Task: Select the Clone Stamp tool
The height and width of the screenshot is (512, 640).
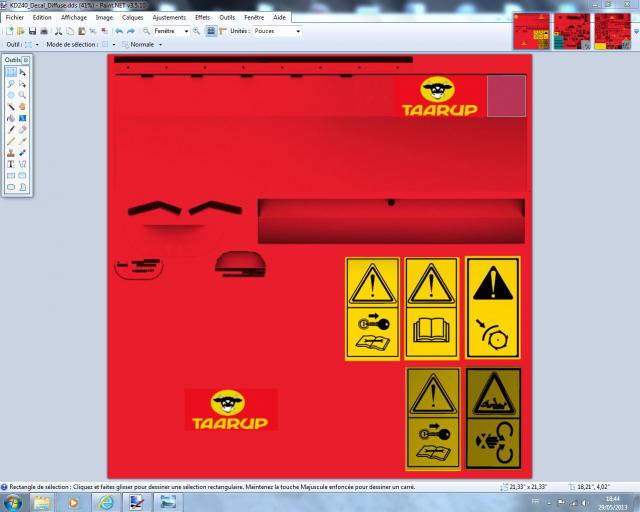Action: [x=11, y=153]
